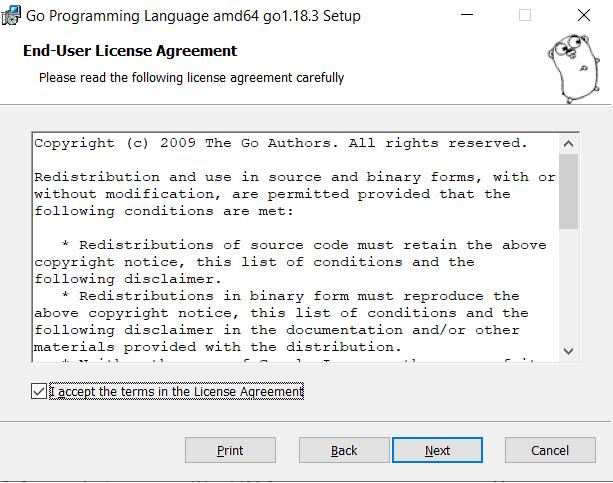Minimize the Go setup window

tap(467, 15)
